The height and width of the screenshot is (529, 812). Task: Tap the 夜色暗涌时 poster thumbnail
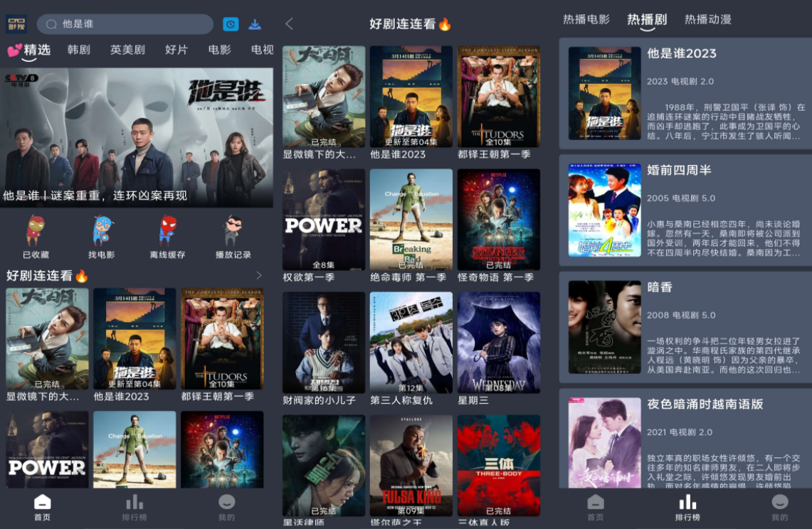tap(604, 442)
